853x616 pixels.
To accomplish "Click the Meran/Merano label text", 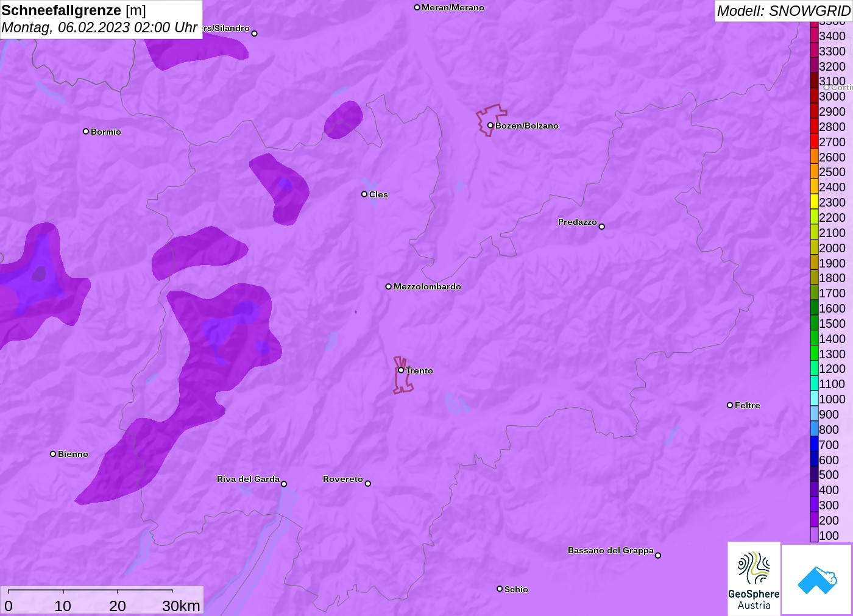I will click(x=453, y=7).
